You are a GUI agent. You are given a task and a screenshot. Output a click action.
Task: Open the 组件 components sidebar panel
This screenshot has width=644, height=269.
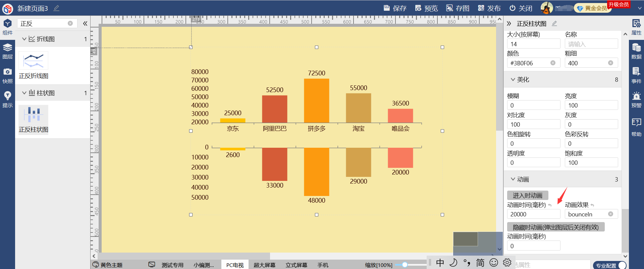click(x=7, y=27)
